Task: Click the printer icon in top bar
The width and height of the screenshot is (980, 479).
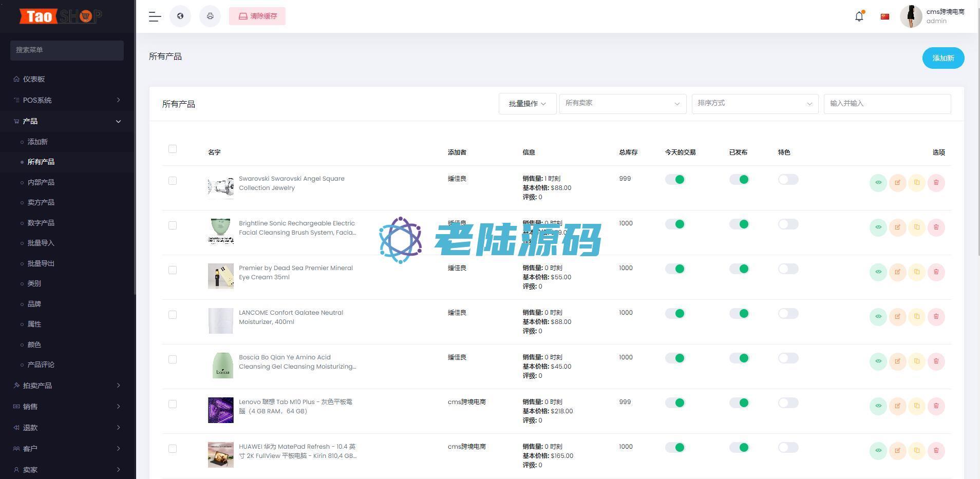Action: [x=210, y=16]
